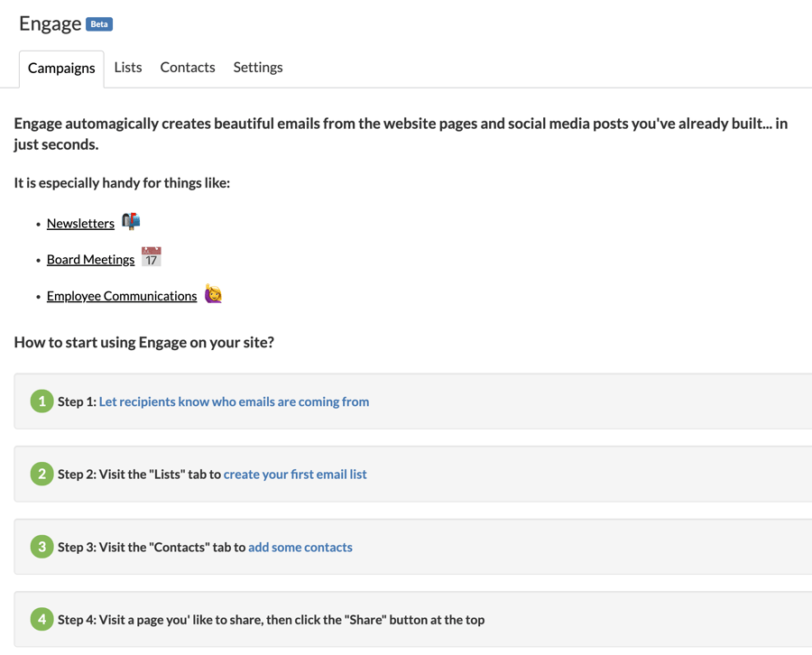Switch to the Contacts tab
The image size is (812, 655).
187,67
